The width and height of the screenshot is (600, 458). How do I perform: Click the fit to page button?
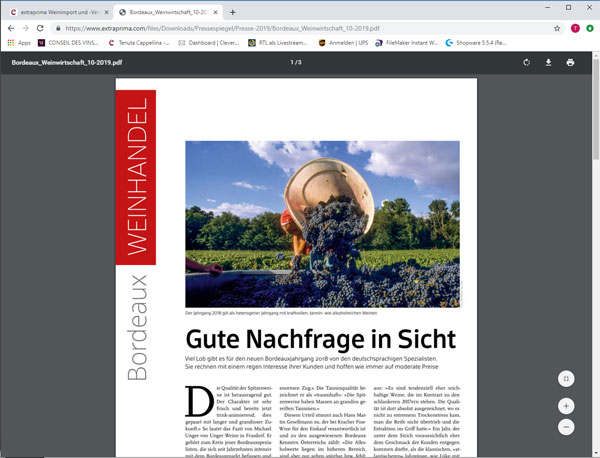click(566, 379)
